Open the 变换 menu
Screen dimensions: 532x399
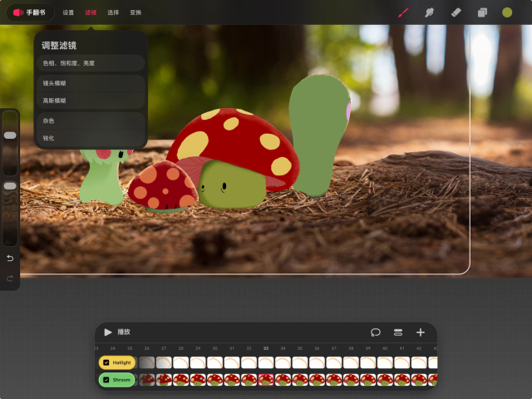pos(135,12)
